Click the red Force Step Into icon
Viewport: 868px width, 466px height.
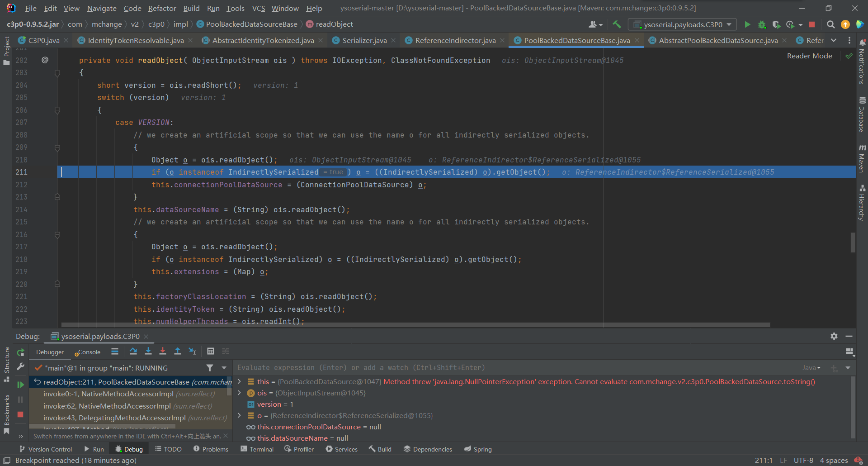(x=163, y=352)
